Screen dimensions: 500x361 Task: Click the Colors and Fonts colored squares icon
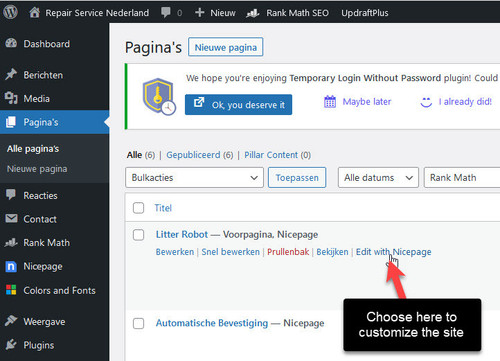point(11,290)
